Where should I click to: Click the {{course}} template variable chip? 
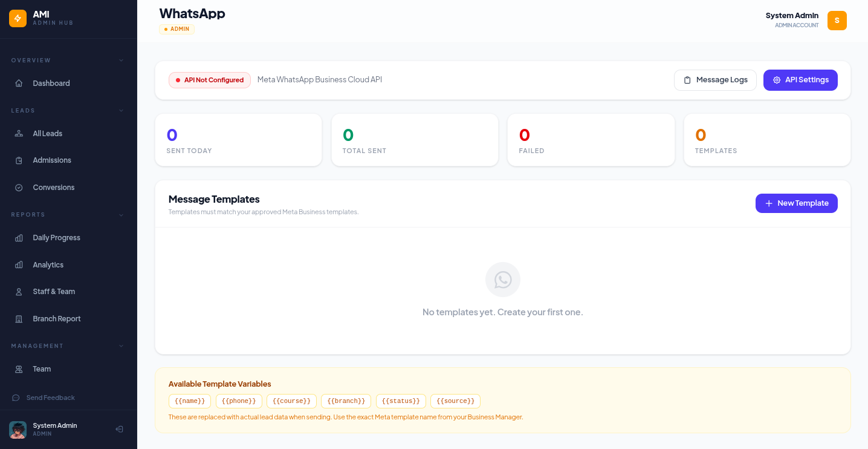pos(291,401)
